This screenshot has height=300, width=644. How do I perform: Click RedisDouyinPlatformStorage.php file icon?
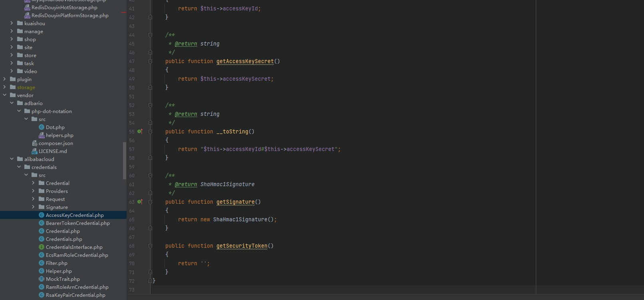[27, 16]
